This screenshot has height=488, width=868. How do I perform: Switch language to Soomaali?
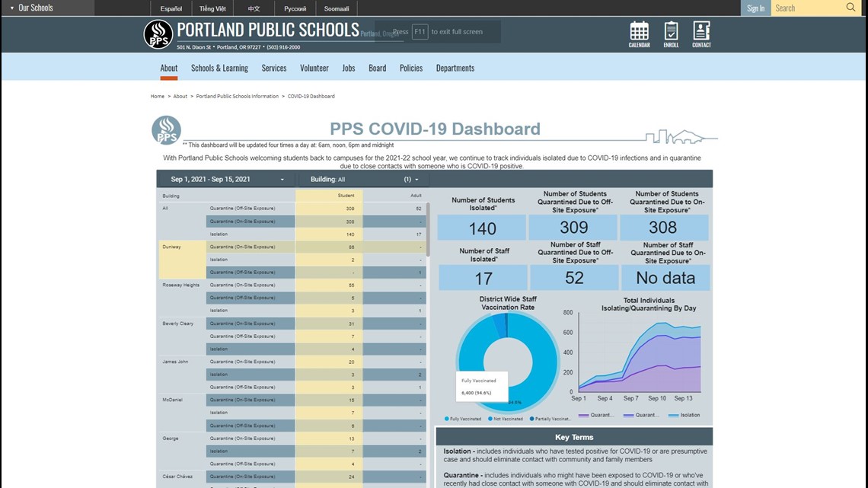(x=337, y=8)
